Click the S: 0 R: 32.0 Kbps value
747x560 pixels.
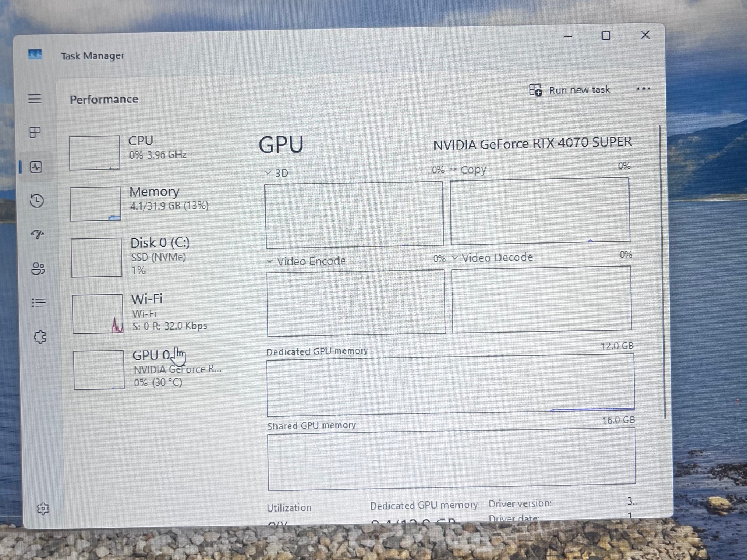pyautogui.click(x=170, y=326)
